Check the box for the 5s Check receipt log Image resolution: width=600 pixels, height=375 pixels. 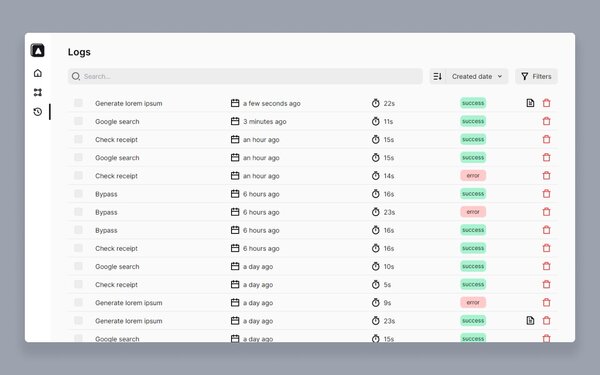[78, 284]
